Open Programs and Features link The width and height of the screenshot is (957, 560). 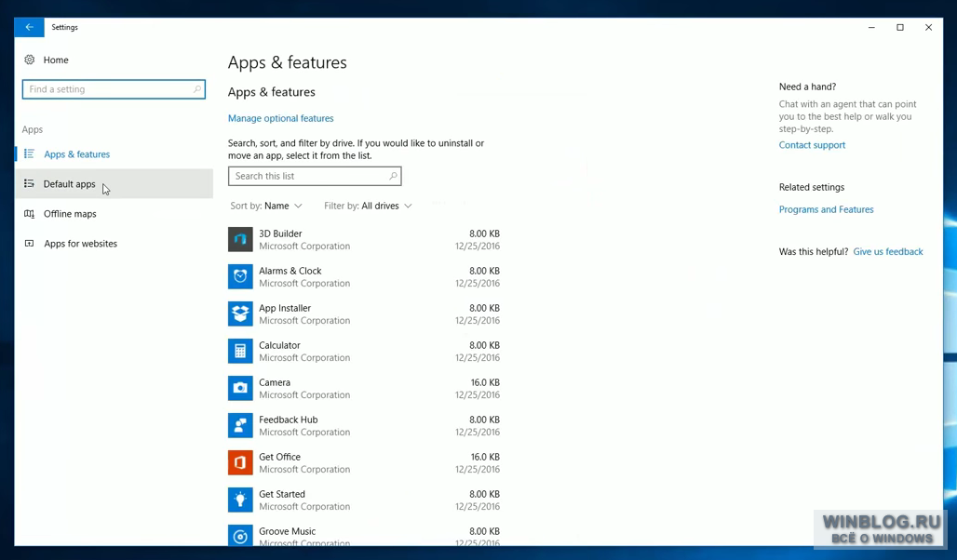click(826, 209)
